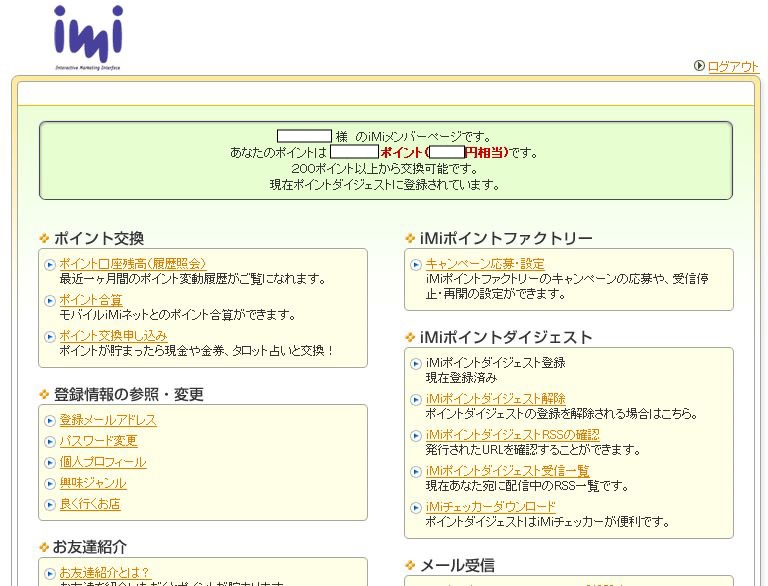The width and height of the screenshot is (768, 586).
Task: Open 登録メールアドレス link
Action: tap(108, 420)
